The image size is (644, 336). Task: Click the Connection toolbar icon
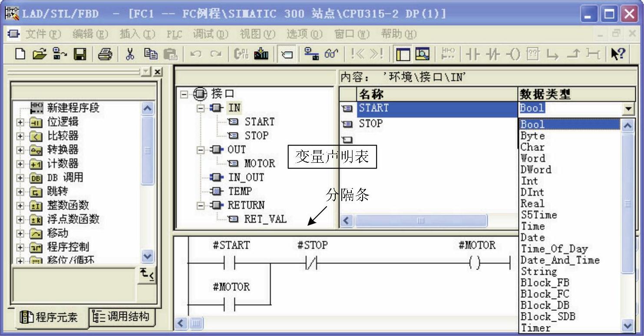pyautogui.click(x=593, y=54)
